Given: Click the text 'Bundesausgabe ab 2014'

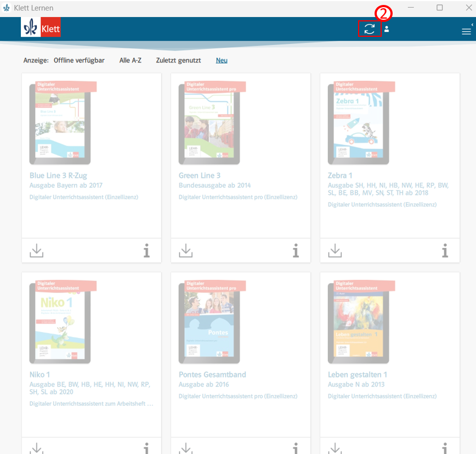Looking at the screenshot, I should [214, 186].
